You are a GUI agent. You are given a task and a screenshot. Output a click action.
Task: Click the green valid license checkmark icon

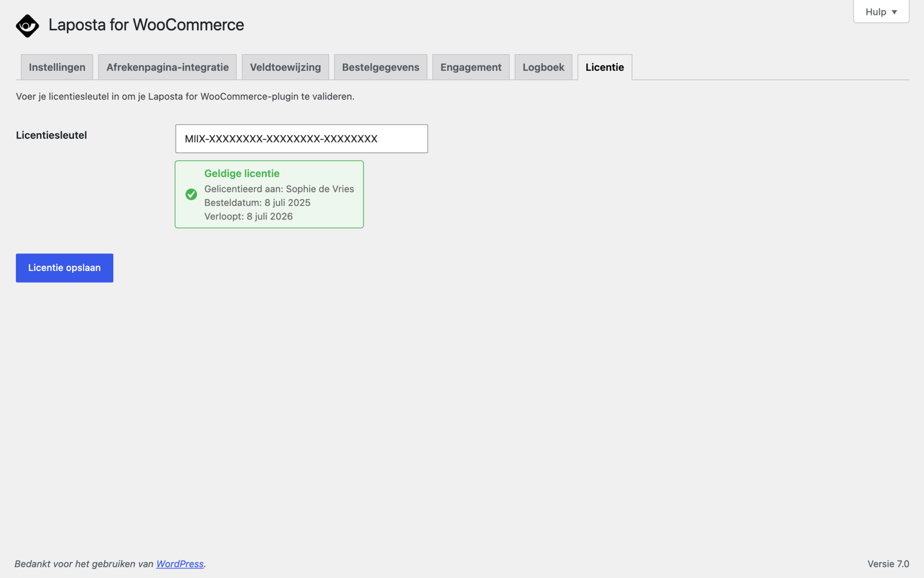pos(191,194)
